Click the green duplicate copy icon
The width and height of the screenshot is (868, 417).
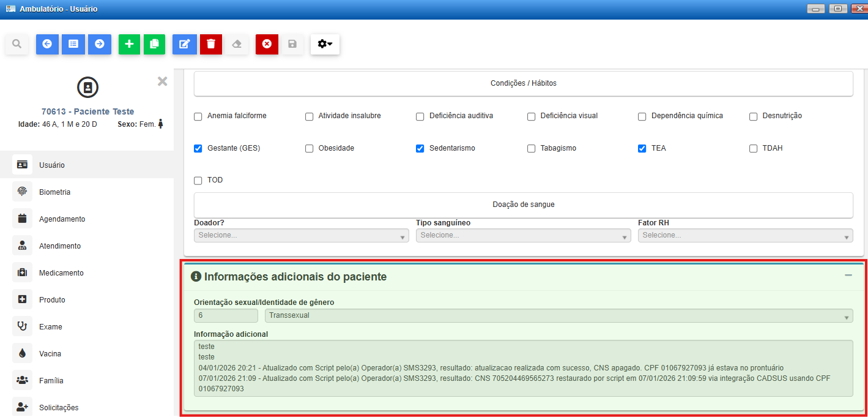point(155,44)
